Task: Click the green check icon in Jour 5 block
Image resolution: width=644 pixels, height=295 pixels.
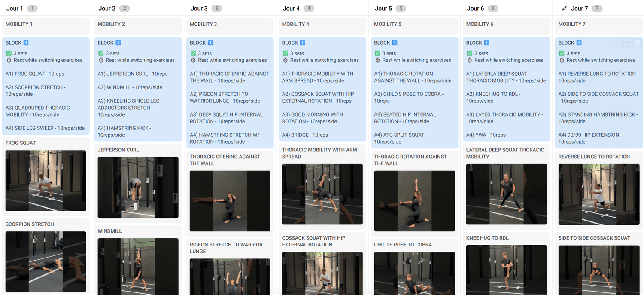Action: tap(377, 53)
